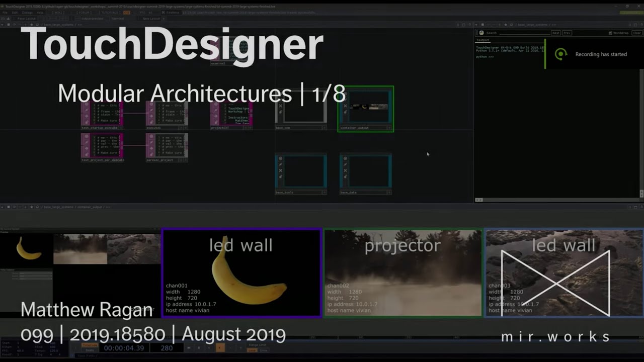
Task: Click the bookmark star in textport pane path bar
Action: (x=506, y=25)
